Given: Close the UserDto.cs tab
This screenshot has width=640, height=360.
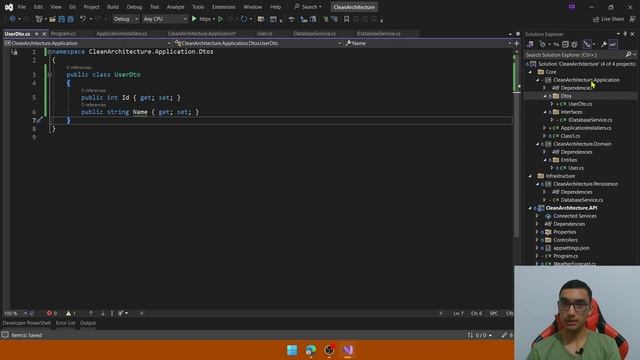Looking at the screenshot, I should (44, 34).
